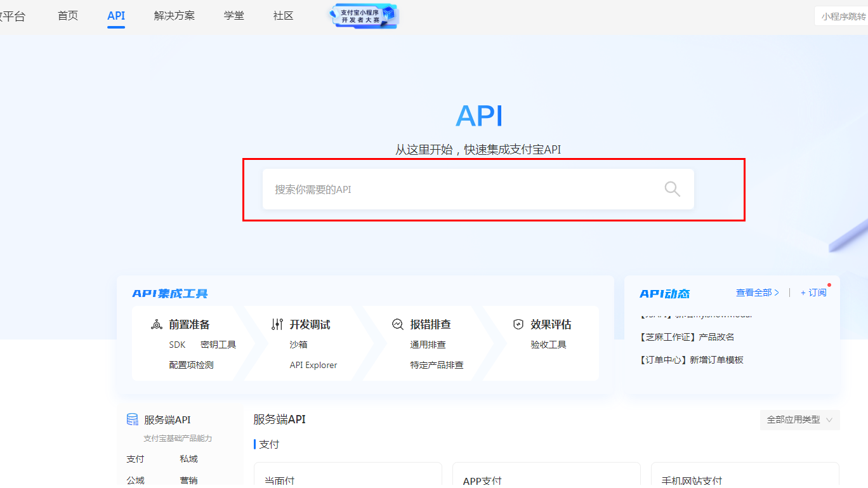
Task: Open 【订单中心】新增订单模板 news item
Action: [x=692, y=360]
